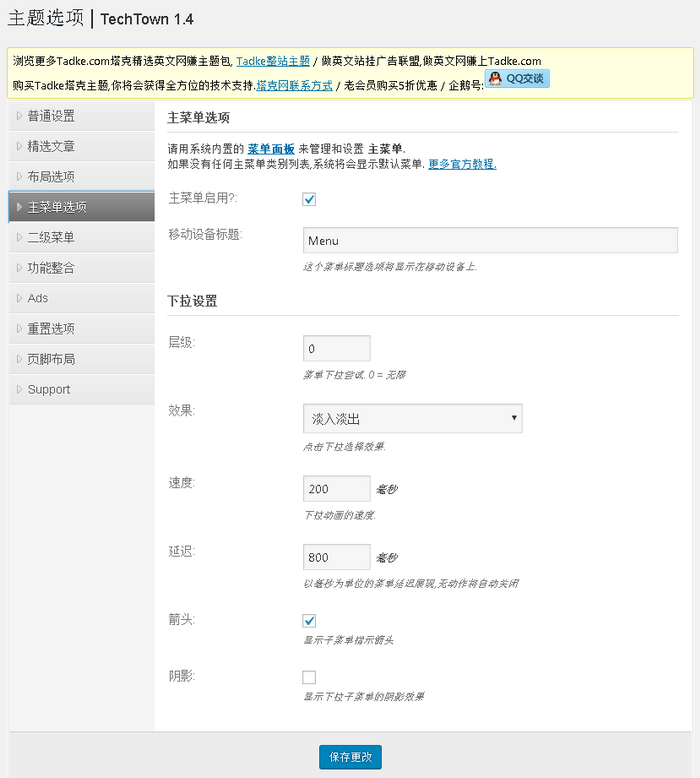This screenshot has height=778, width=700.
Task: Click the arrow icon beside 功能整合
Action: (x=19, y=268)
